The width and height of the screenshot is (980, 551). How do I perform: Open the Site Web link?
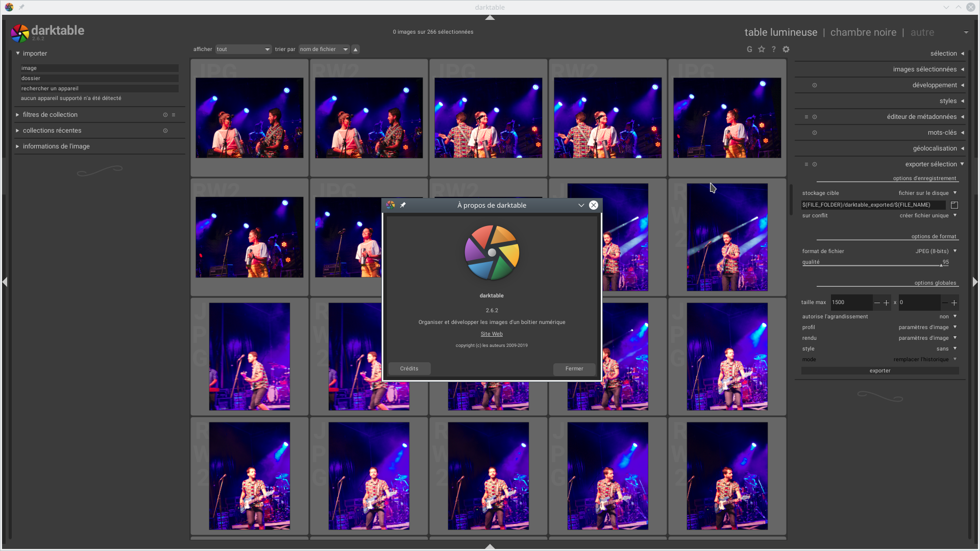tap(492, 334)
